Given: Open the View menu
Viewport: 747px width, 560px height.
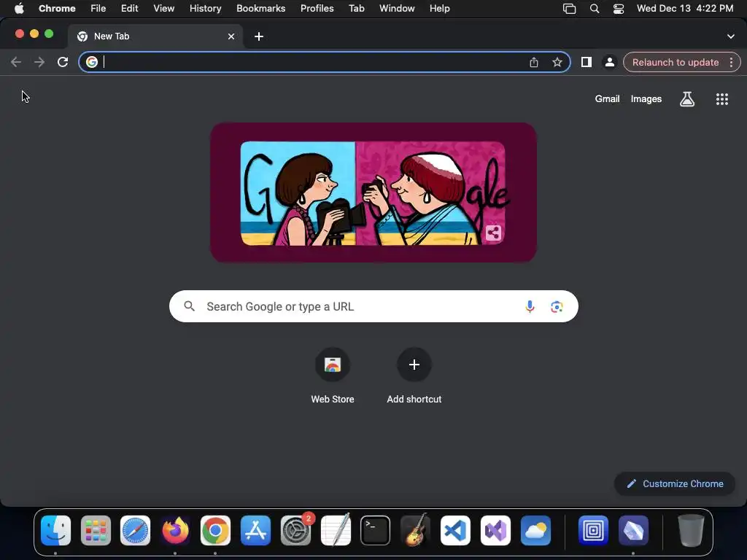Looking at the screenshot, I should click(x=164, y=9).
